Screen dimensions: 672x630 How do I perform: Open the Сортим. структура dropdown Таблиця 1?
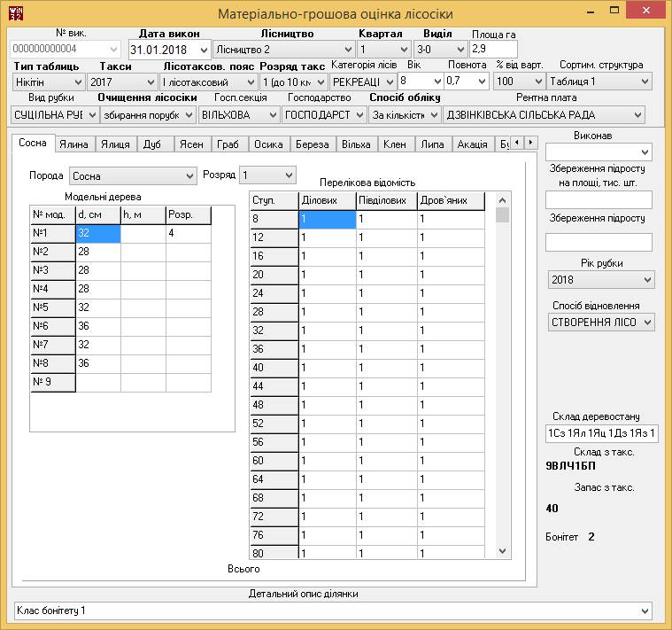point(645,81)
